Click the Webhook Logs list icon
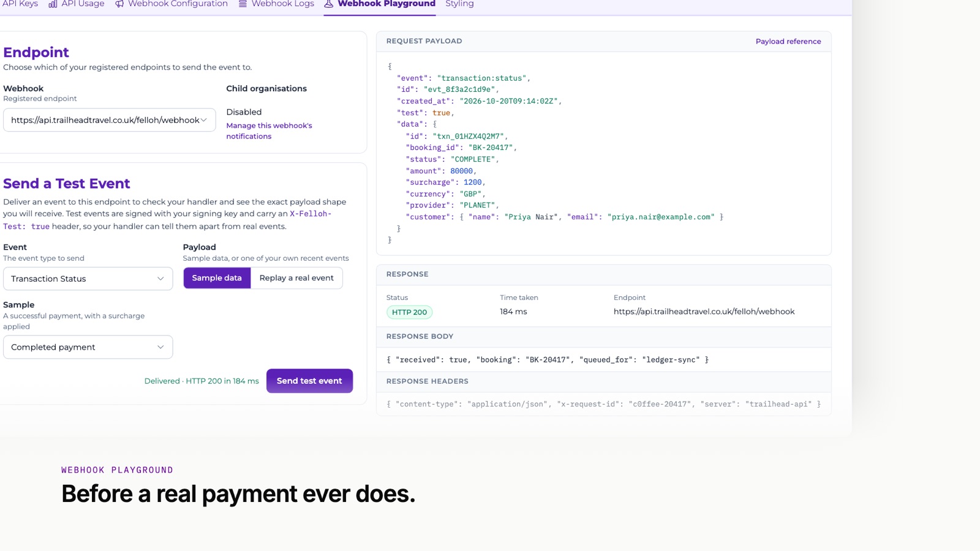The width and height of the screenshot is (980, 551). pyautogui.click(x=243, y=4)
